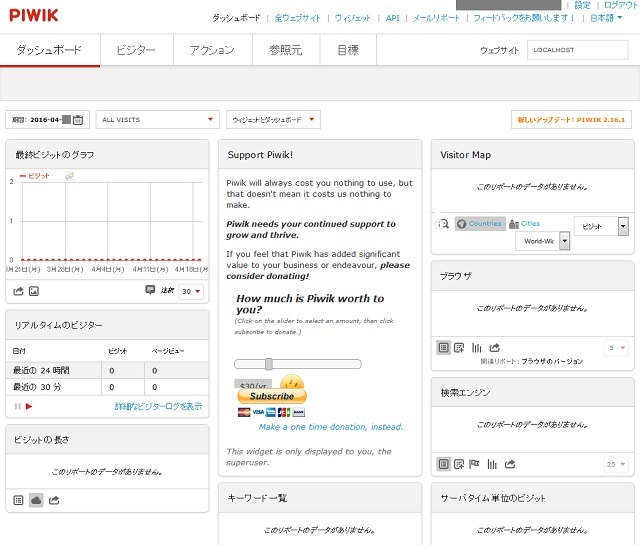Open 設定 settings link

click(x=582, y=5)
